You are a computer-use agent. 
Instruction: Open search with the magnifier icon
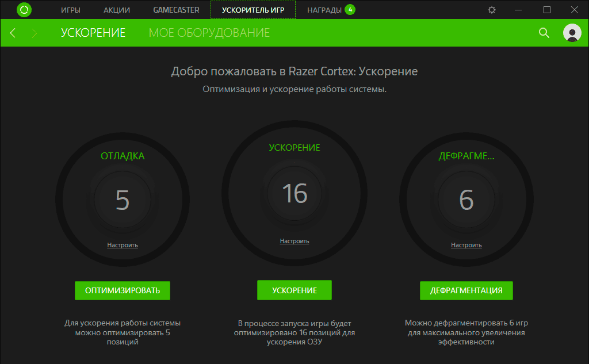544,33
